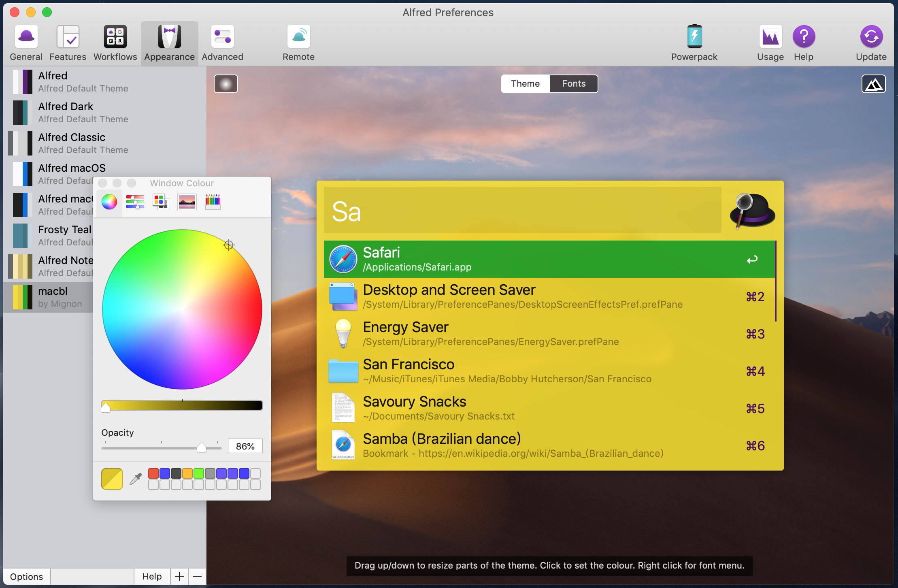
Task: Select the colour wheel picker mode
Action: (109, 202)
